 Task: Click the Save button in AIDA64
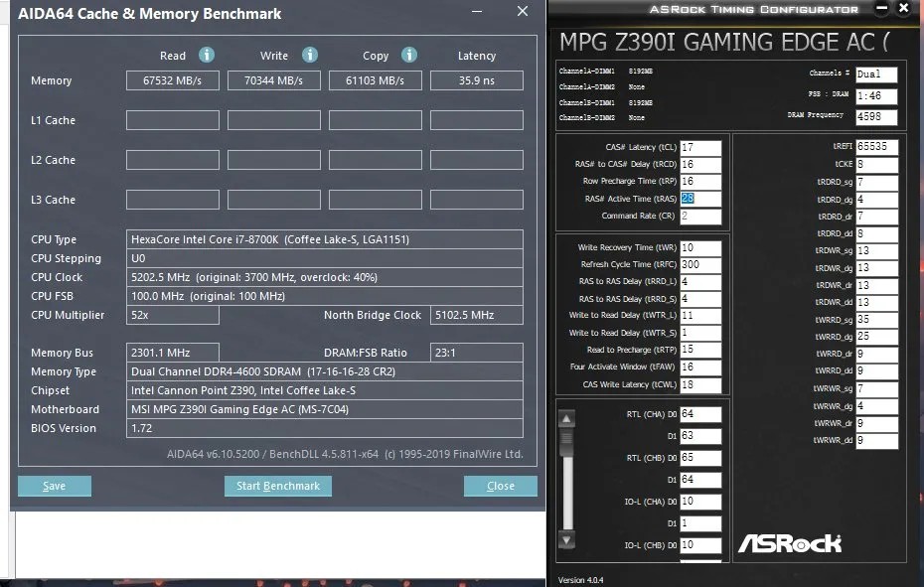coord(54,486)
